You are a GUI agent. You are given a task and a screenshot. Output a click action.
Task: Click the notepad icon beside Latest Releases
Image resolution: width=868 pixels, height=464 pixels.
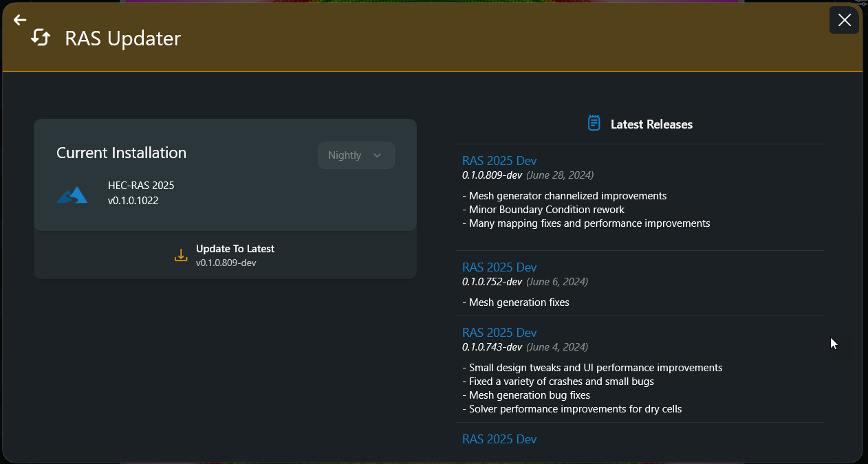594,124
